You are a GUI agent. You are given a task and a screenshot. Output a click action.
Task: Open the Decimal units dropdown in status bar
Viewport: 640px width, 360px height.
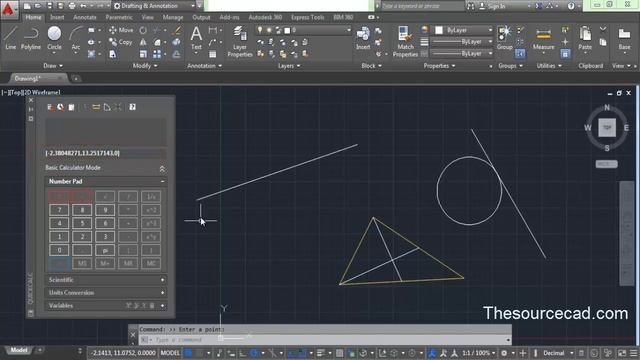pos(558,353)
